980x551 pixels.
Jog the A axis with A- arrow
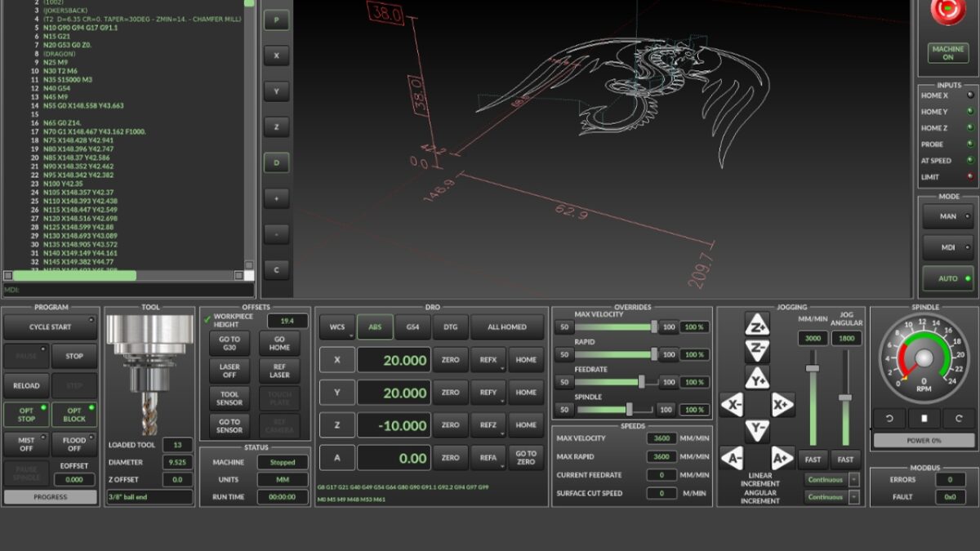(x=732, y=458)
